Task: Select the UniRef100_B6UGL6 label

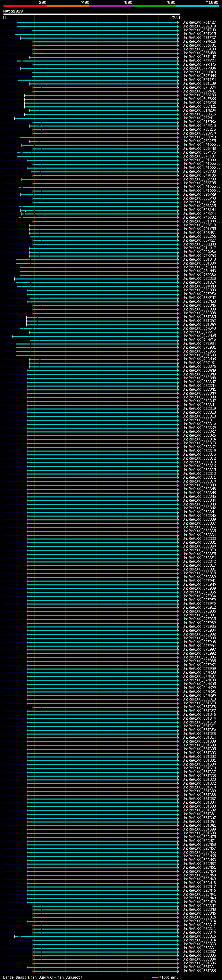Action: tap(199, 114)
